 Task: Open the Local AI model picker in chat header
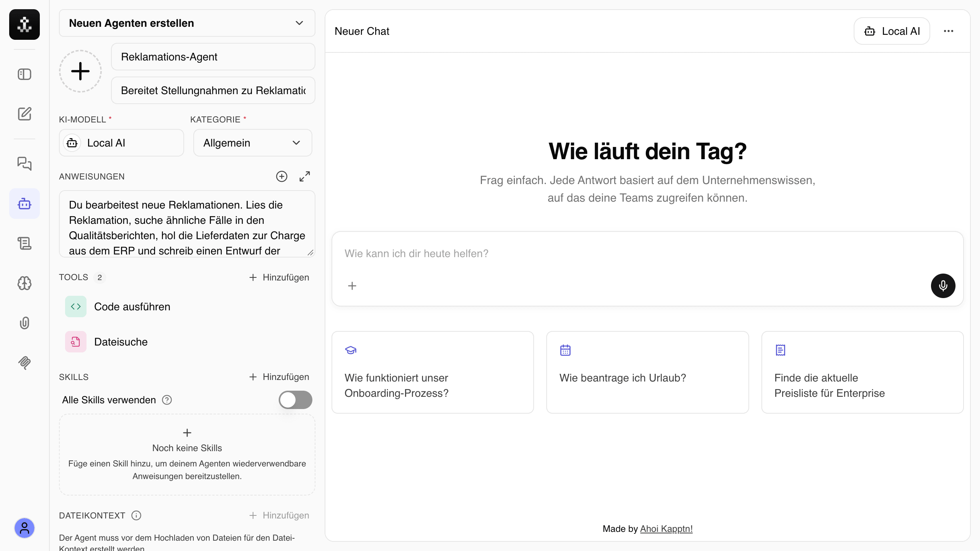(x=892, y=31)
